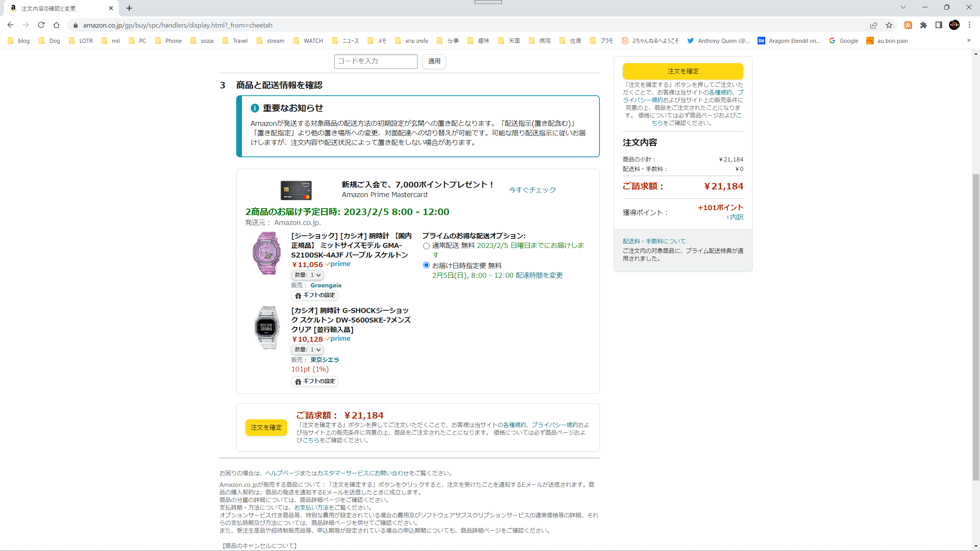Open the 2ちゃんねるへようこそ bookmark
Image resolution: width=980 pixels, height=551 pixels.
pyautogui.click(x=650, y=41)
